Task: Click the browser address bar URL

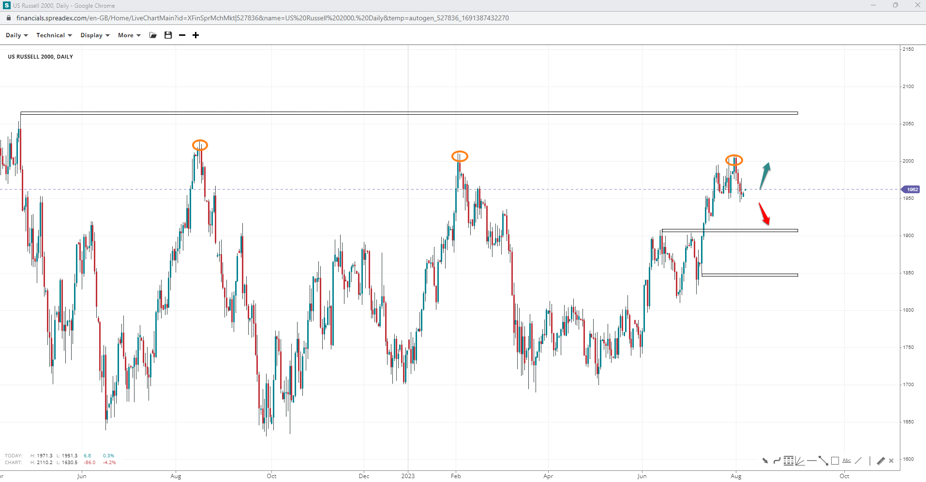Action: pos(262,18)
